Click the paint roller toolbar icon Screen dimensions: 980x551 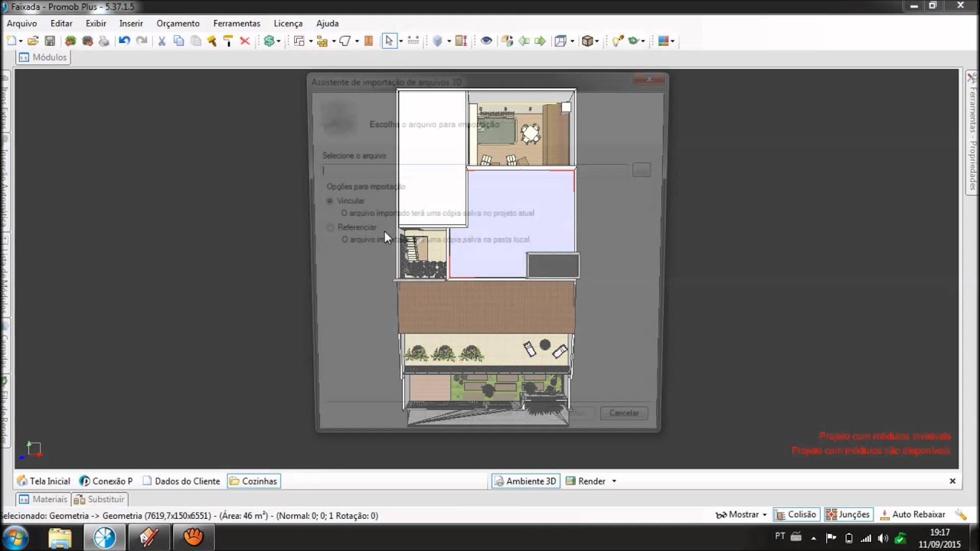tap(228, 41)
